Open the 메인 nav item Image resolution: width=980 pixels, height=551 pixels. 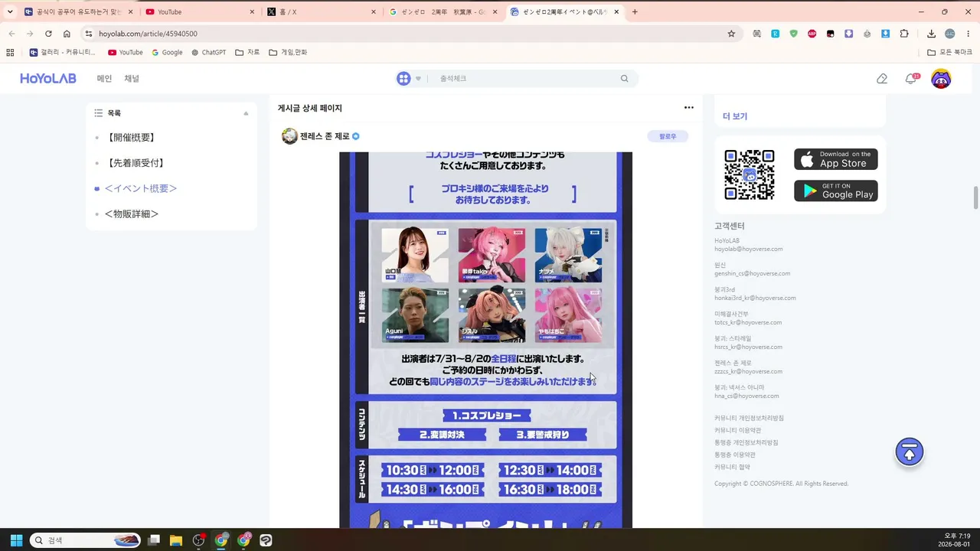tap(104, 79)
